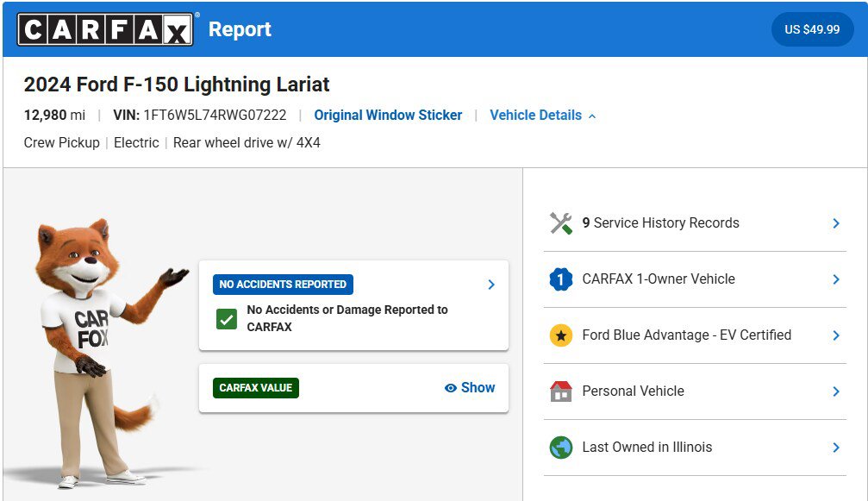This screenshot has width=868, height=501.
Task: Click the 12,980 mi mileage text
Action: pos(54,116)
